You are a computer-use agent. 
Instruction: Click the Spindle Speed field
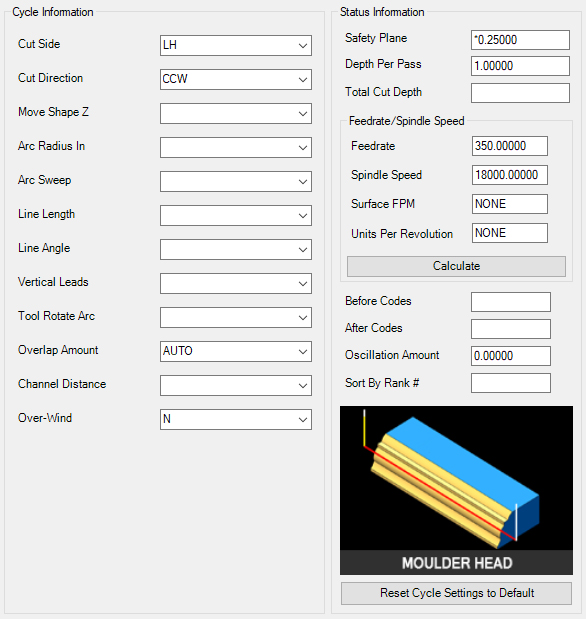pos(509,175)
